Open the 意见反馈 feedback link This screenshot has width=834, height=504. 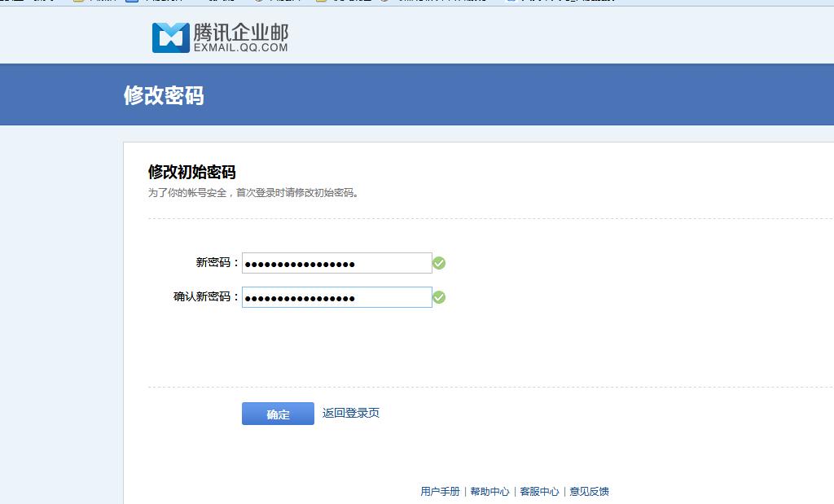[590, 491]
